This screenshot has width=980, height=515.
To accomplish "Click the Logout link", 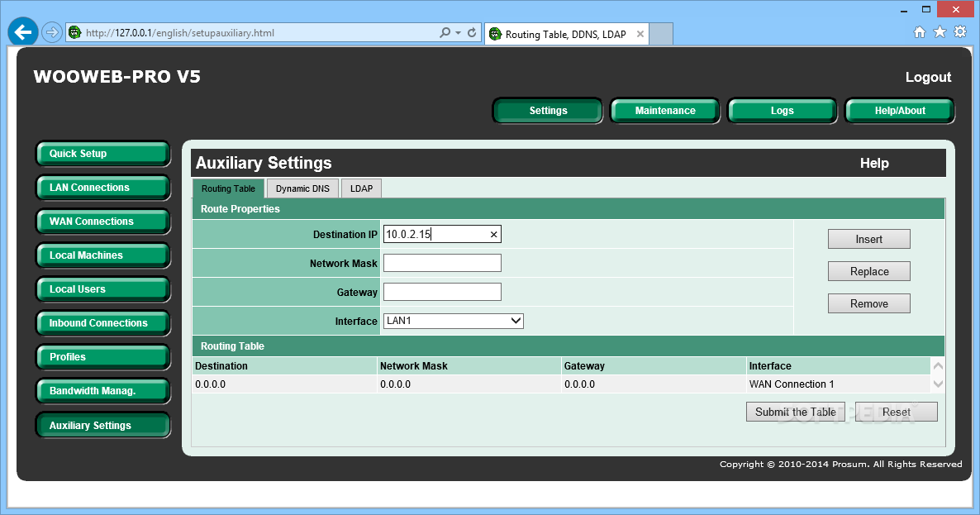I will pyautogui.click(x=928, y=77).
